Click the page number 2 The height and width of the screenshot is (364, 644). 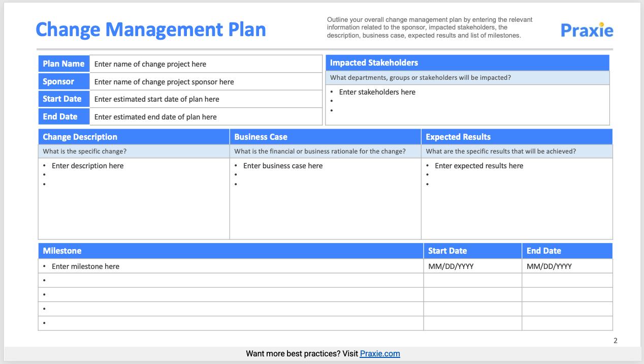pyautogui.click(x=616, y=341)
